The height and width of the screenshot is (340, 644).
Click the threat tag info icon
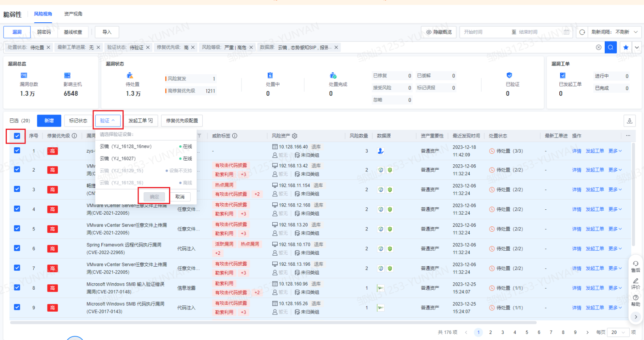pos(235,136)
